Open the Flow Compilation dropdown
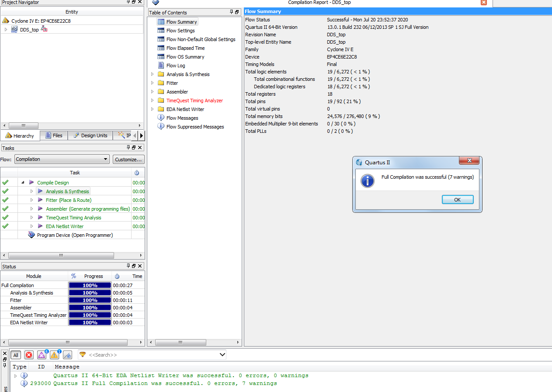The width and height of the screenshot is (552, 392). pyautogui.click(x=62, y=160)
